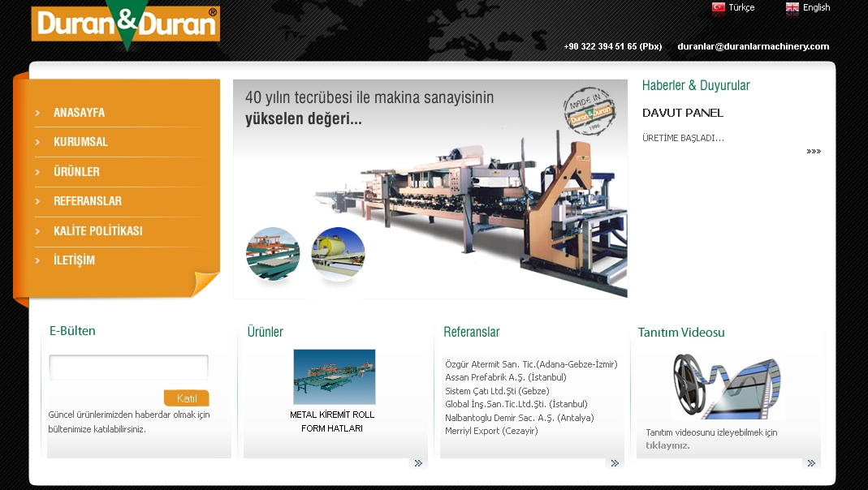Click the Sistem Çatı Ltd.Şti reference
Viewport: 868px width, 490px height.
[497, 390]
